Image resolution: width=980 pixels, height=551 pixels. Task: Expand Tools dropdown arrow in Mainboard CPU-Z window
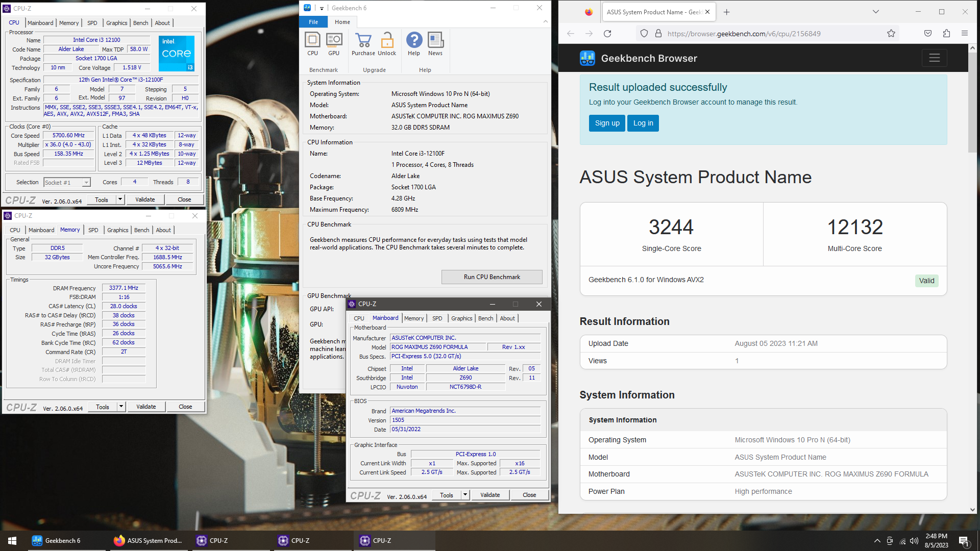[x=465, y=495]
